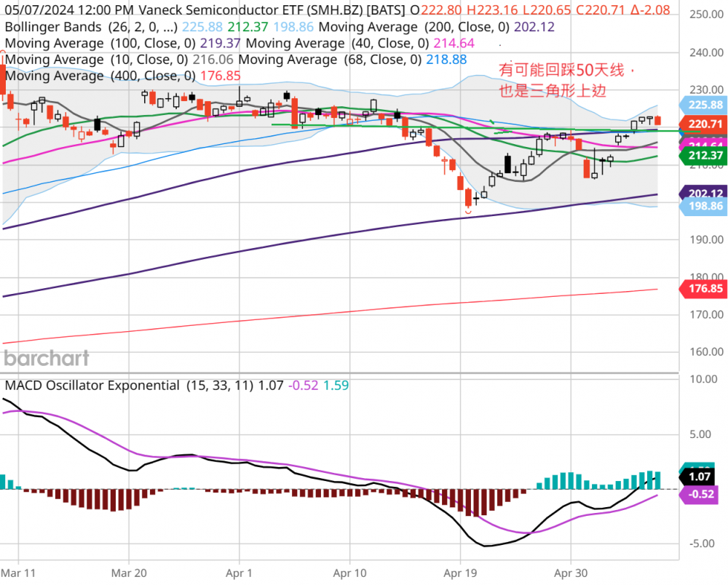Click the purple 202.12 moving average tag
728x585 pixels.
click(703, 194)
